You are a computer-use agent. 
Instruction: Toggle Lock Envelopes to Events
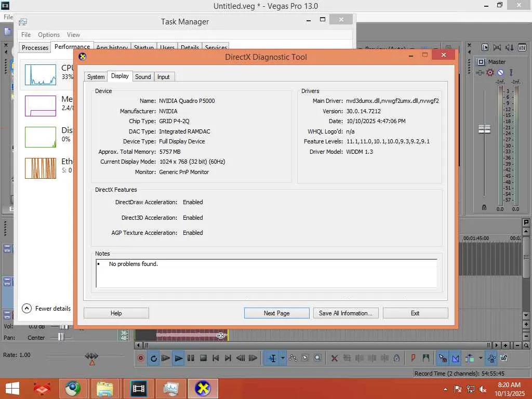click(491, 358)
